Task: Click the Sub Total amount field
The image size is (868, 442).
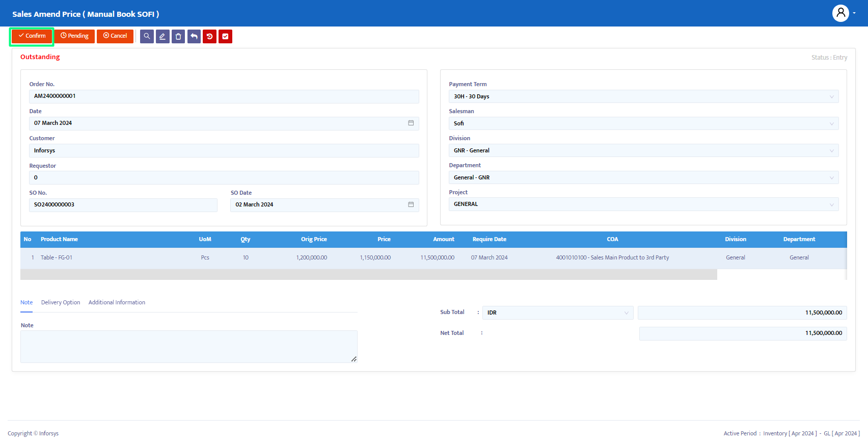Action: point(742,313)
